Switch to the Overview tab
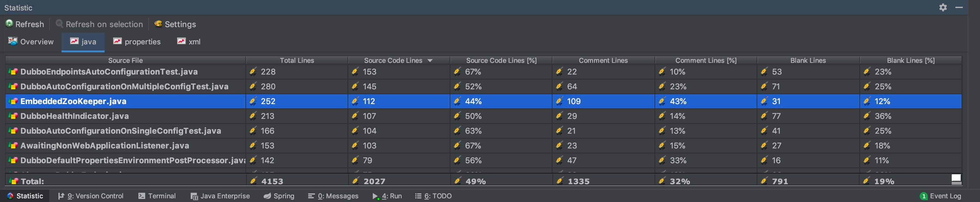The width and height of the screenshot is (980, 202). 31,42
